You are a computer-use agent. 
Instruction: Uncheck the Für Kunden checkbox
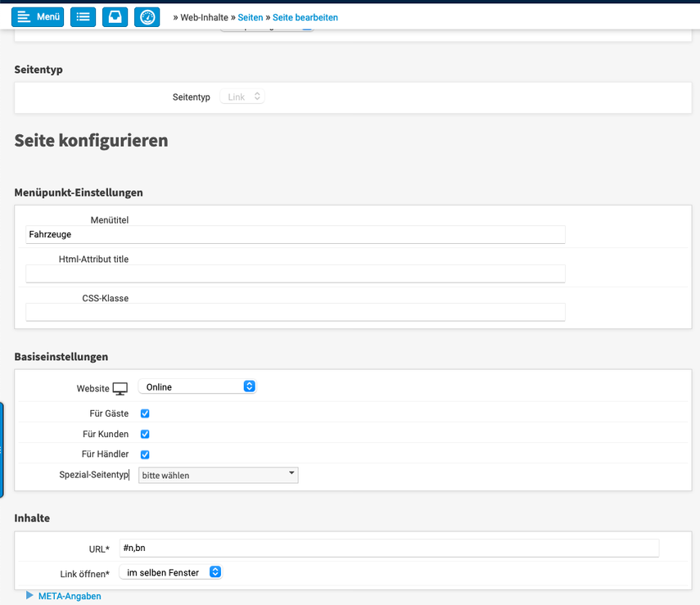(x=145, y=434)
